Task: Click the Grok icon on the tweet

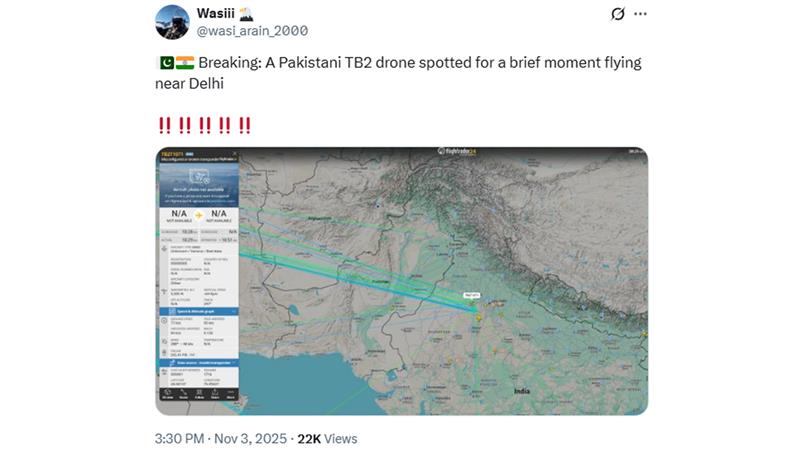Action: (618, 16)
